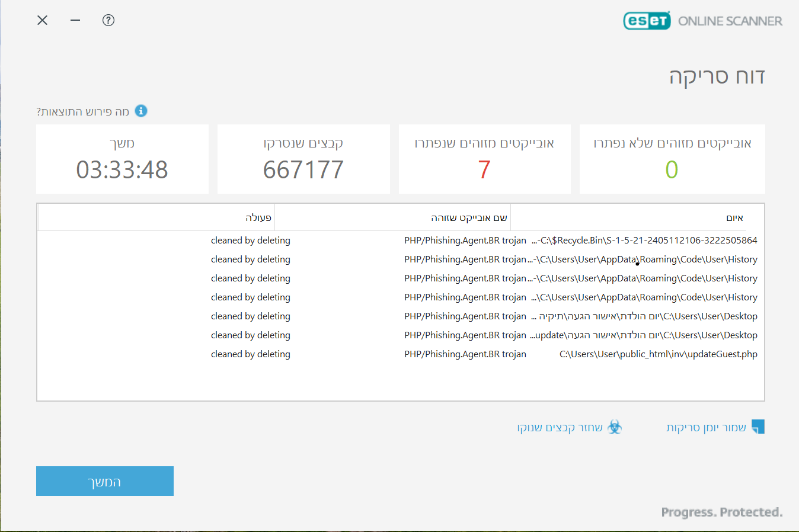799x532 pixels.
Task: Open the שמור יומן סריקות link
Action: (x=706, y=428)
